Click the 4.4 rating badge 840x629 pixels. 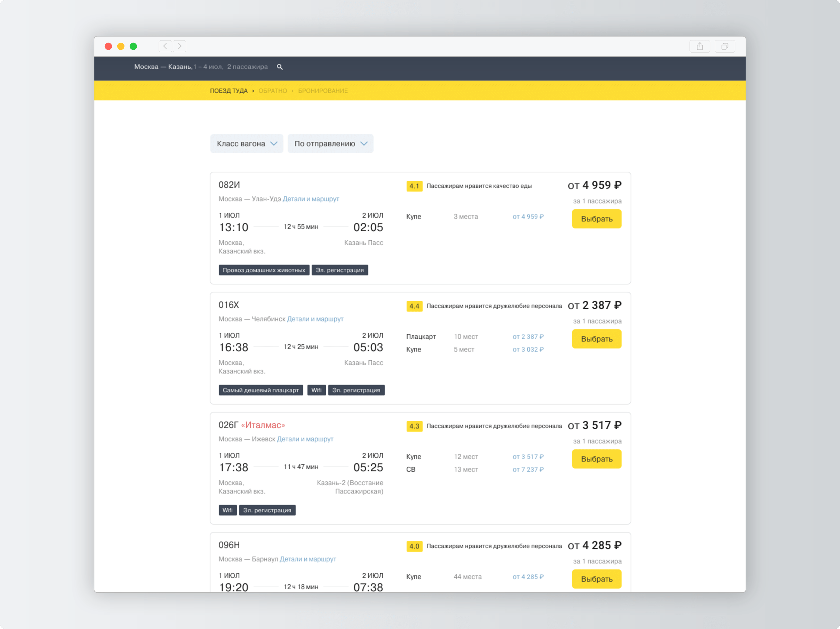point(414,306)
